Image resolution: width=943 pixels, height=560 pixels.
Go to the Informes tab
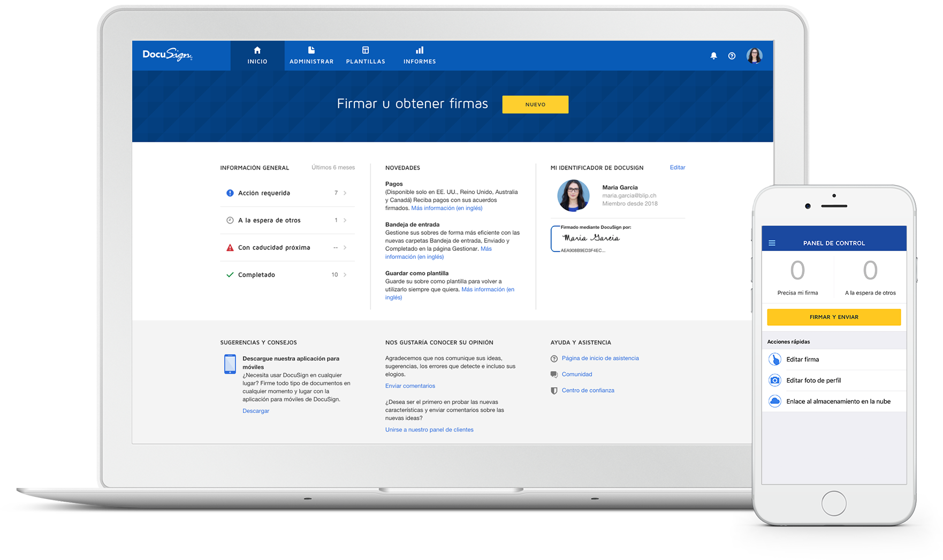tap(420, 56)
